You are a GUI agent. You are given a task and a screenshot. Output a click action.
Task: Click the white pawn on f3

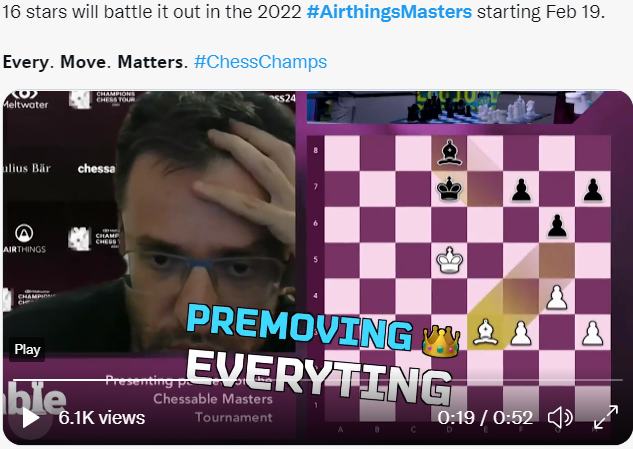[521, 333]
